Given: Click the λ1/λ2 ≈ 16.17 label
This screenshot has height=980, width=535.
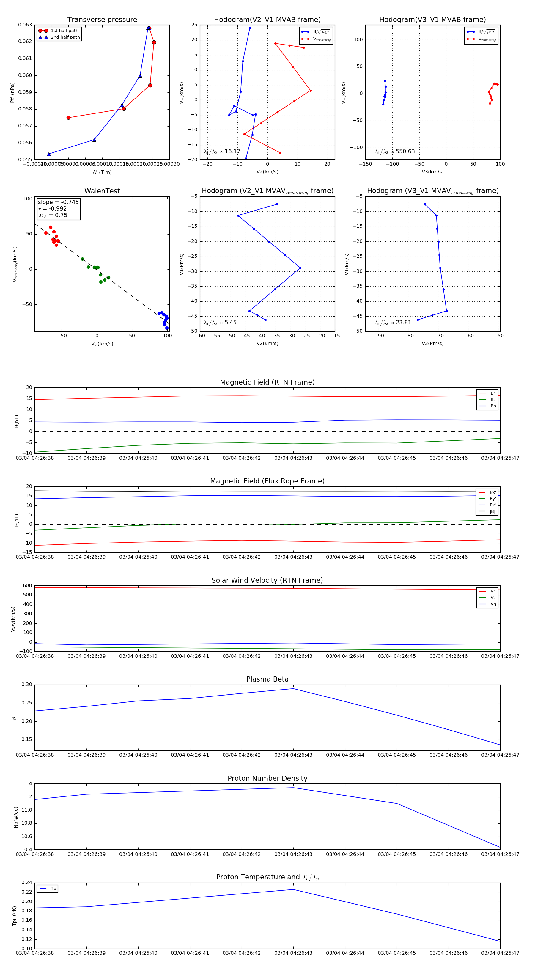Looking at the screenshot, I should [222, 151].
